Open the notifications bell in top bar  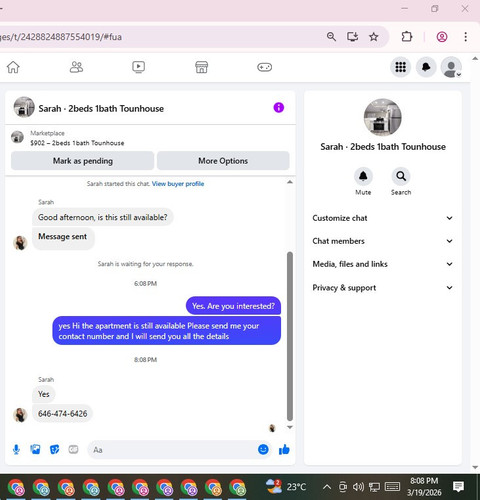tap(426, 67)
